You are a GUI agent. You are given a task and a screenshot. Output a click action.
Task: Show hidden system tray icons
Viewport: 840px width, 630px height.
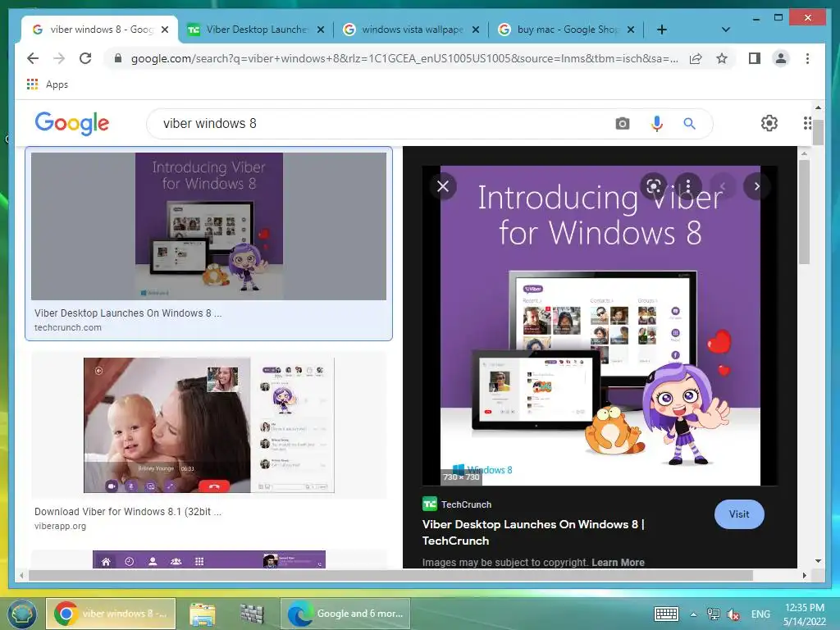693,614
